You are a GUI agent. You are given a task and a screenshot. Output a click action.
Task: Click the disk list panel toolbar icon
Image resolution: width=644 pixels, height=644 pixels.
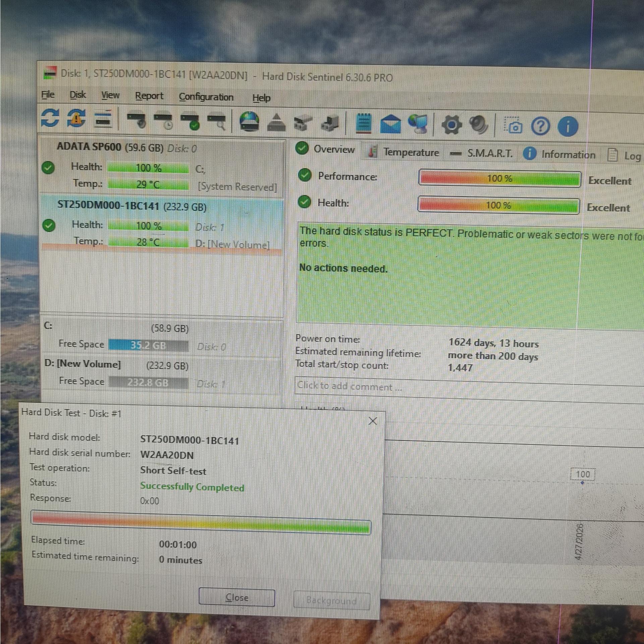pos(104,119)
